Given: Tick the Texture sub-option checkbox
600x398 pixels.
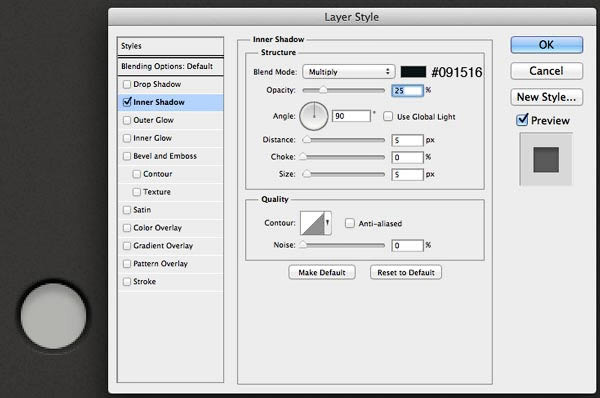Looking at the screenshot, I should [137, 192].
